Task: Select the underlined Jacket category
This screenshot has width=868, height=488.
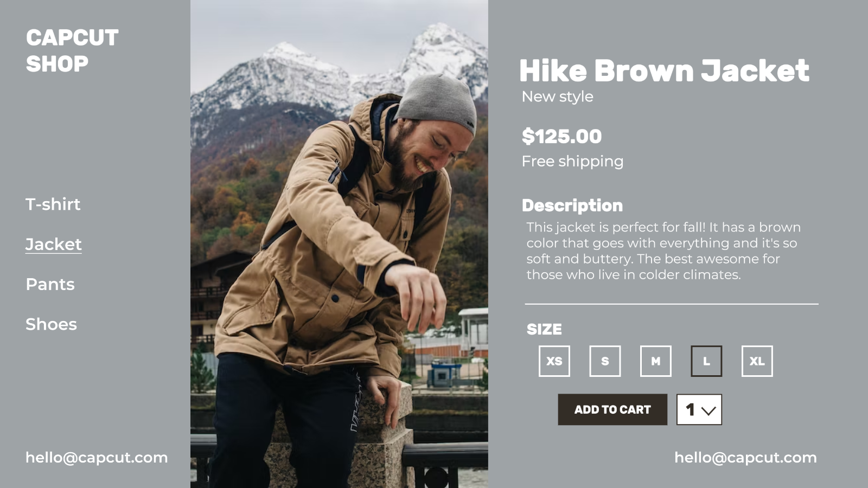Action: coord(54,245)
